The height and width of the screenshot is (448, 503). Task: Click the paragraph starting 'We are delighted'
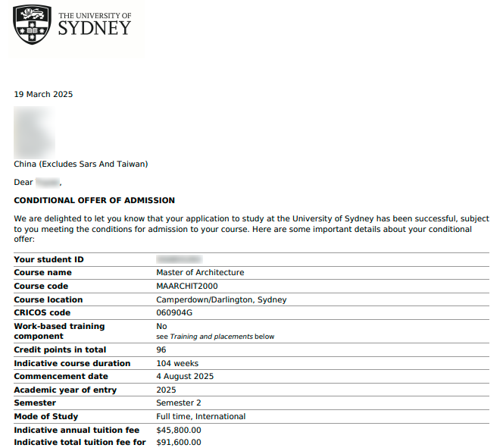[x=251, y=229]
